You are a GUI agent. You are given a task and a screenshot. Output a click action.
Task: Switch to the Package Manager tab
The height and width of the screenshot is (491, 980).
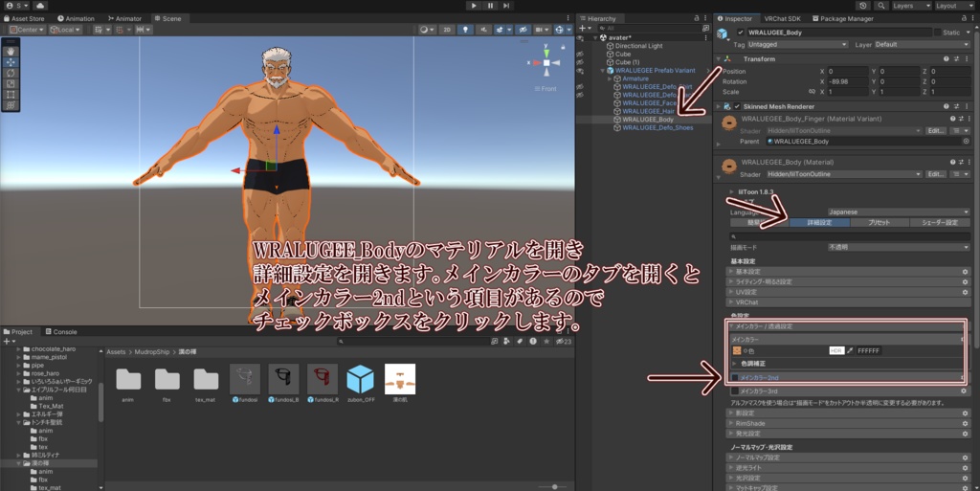[x=842, y=19]
